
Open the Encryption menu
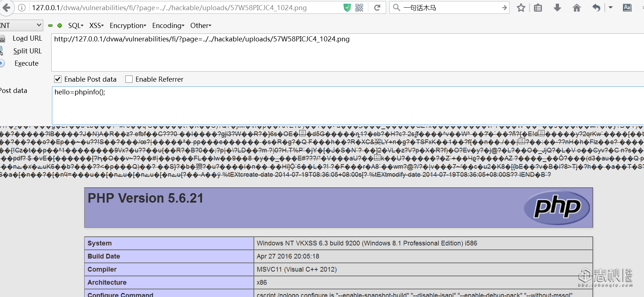click(128, 25)
